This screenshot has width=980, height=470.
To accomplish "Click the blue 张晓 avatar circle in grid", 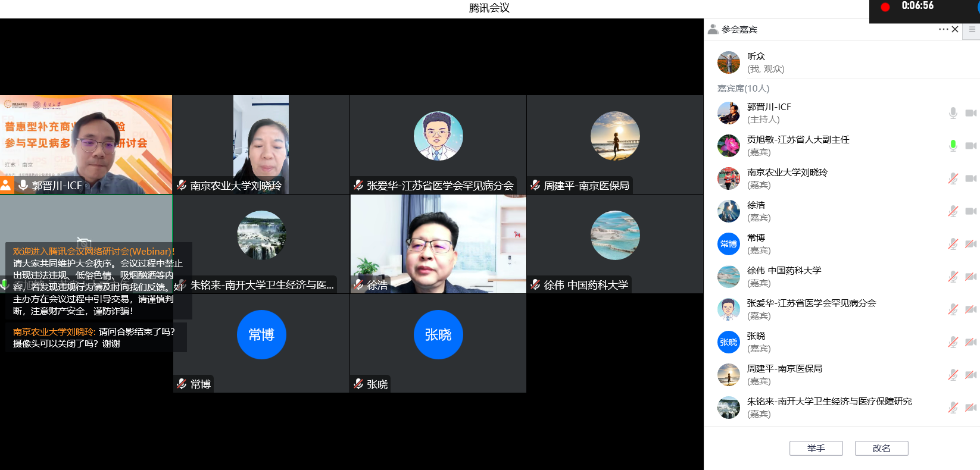I will (438, 334).
